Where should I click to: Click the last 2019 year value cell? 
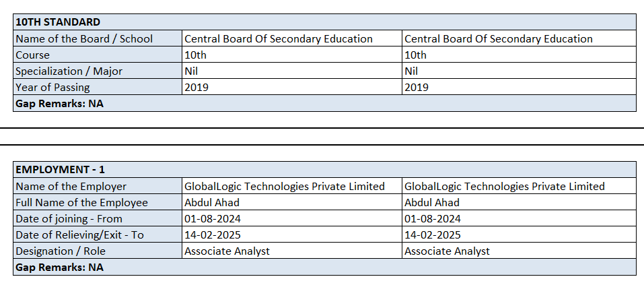(x=416, y=87)
